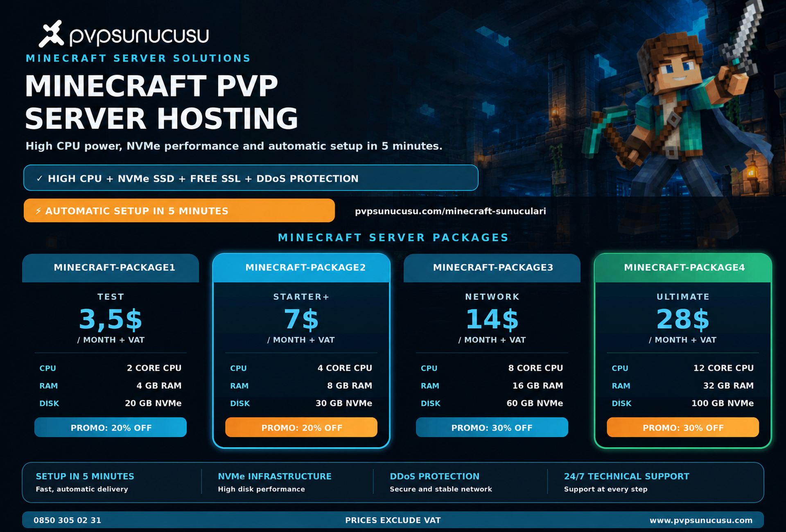
Task: Click the 4 GB RAM value
Action: (x=159, y=385)
